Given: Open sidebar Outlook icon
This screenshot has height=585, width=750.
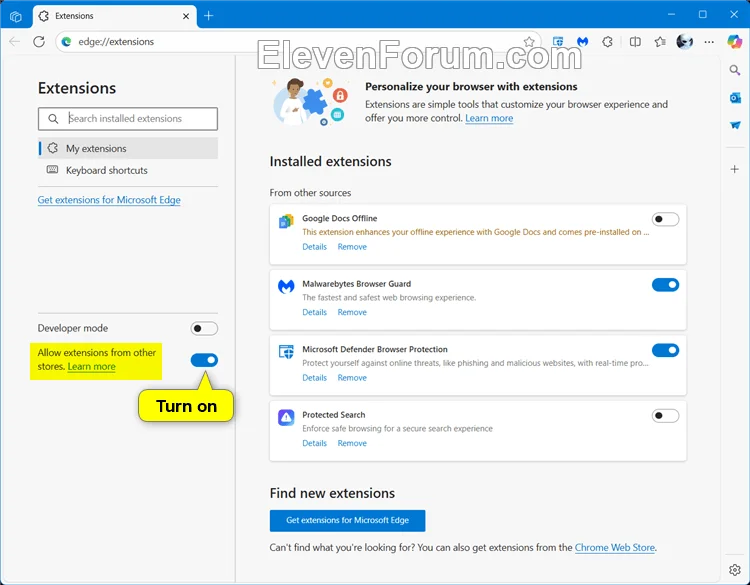Looking at the screenshot, I should click(735, 98).
